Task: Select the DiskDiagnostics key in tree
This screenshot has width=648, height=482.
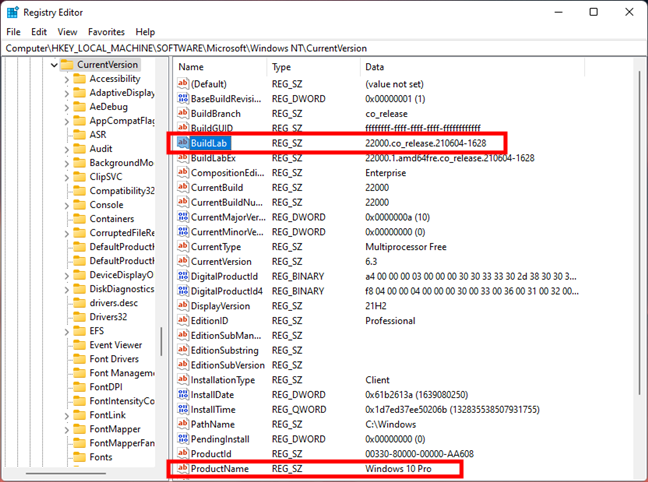Action: (x=122, y=289)
